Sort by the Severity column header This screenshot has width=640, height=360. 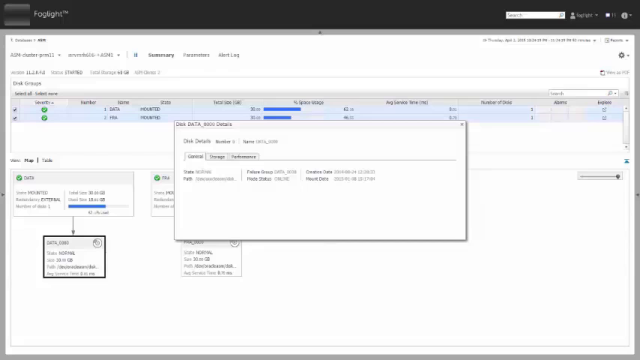point(44,102)
